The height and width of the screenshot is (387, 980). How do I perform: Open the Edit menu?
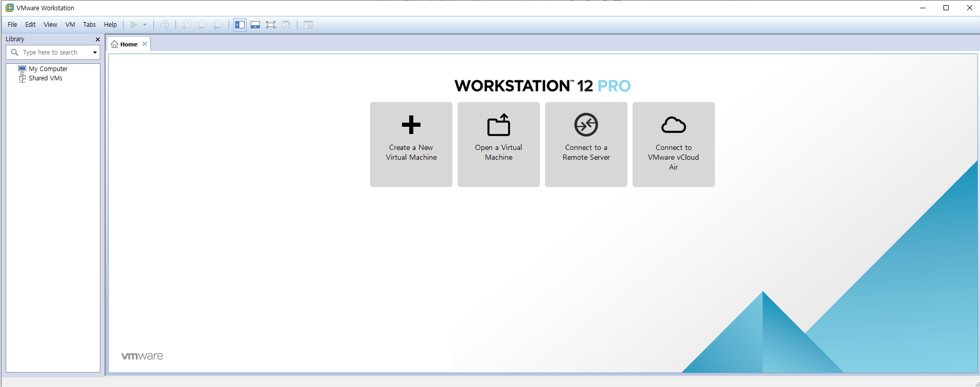30,25
